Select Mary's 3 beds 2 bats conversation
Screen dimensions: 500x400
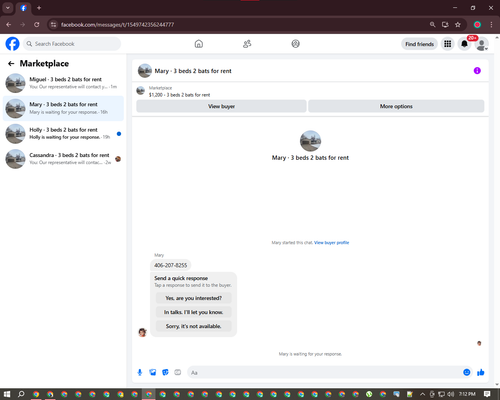[63, 108]
